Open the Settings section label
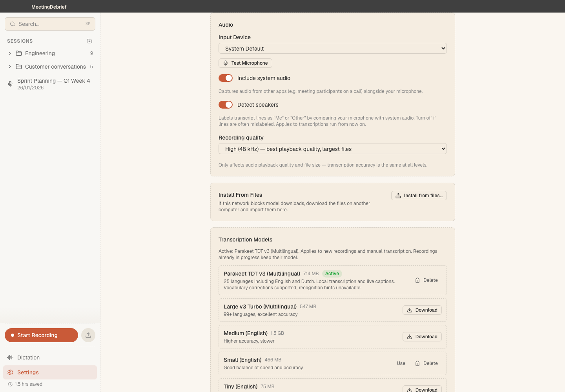 pyautogui.click(x=28, y=372)
